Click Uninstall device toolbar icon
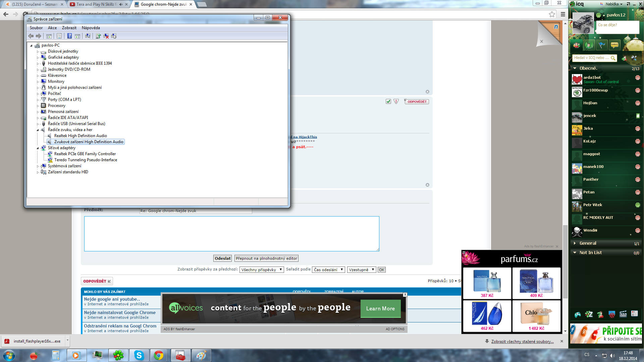 point(106,36)
